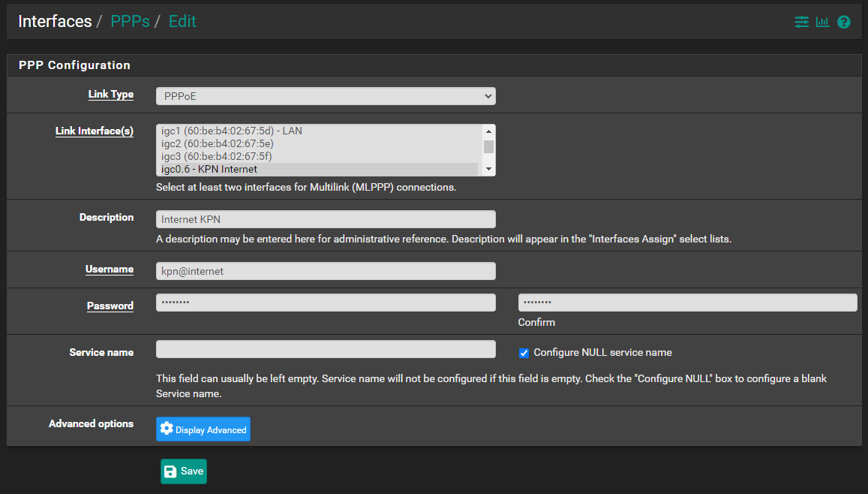This screenshot has height=494, width=868.
Task: Click the interface list scroll down arrow
Action: click(x=488, y=169)
